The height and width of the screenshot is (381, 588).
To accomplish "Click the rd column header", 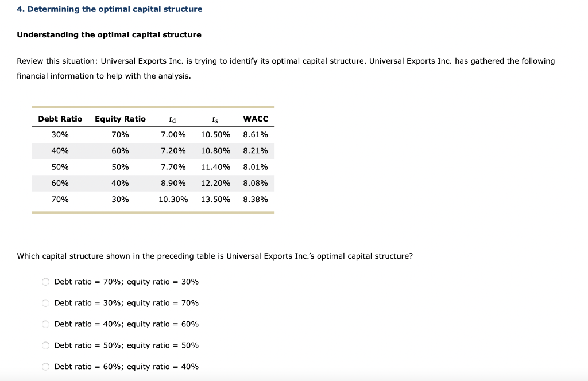I will coord(171,119).
